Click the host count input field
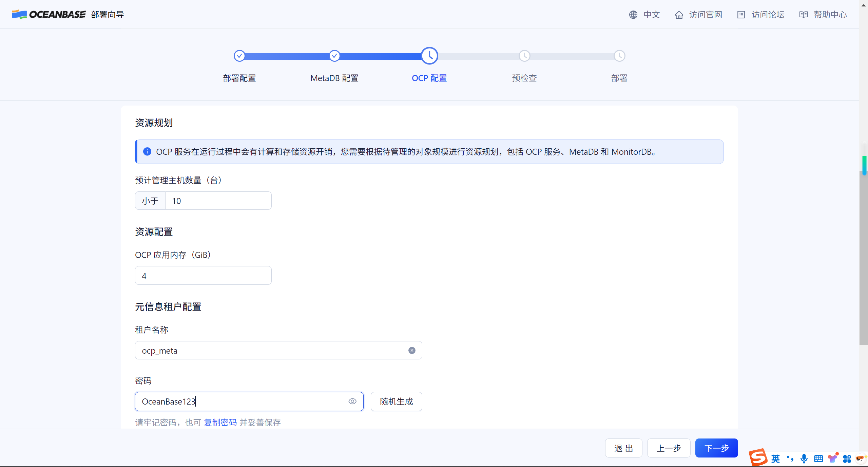The height and width of the screenshot is (467, 868). tap(218, 201)
